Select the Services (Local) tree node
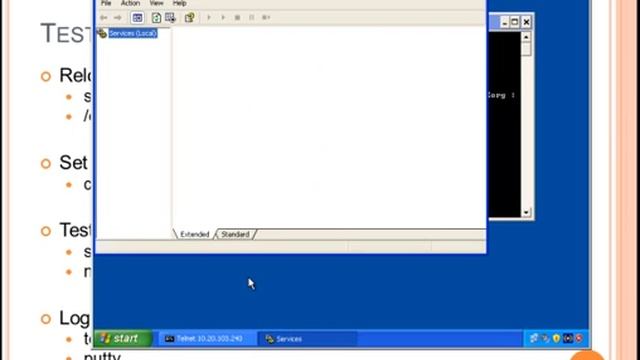 133,33
